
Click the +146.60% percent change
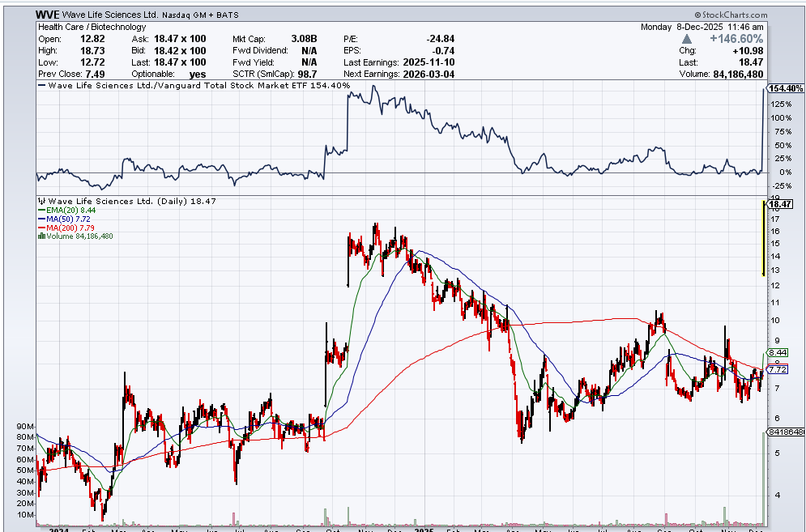click(736, 39)
